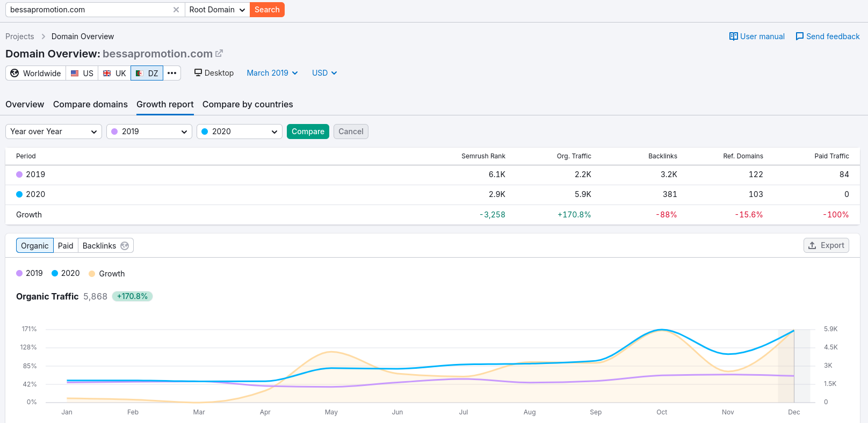The height and width of the screenshot is (423, 868).
Task: Click the Export button label
Action: tap(833, 245)
